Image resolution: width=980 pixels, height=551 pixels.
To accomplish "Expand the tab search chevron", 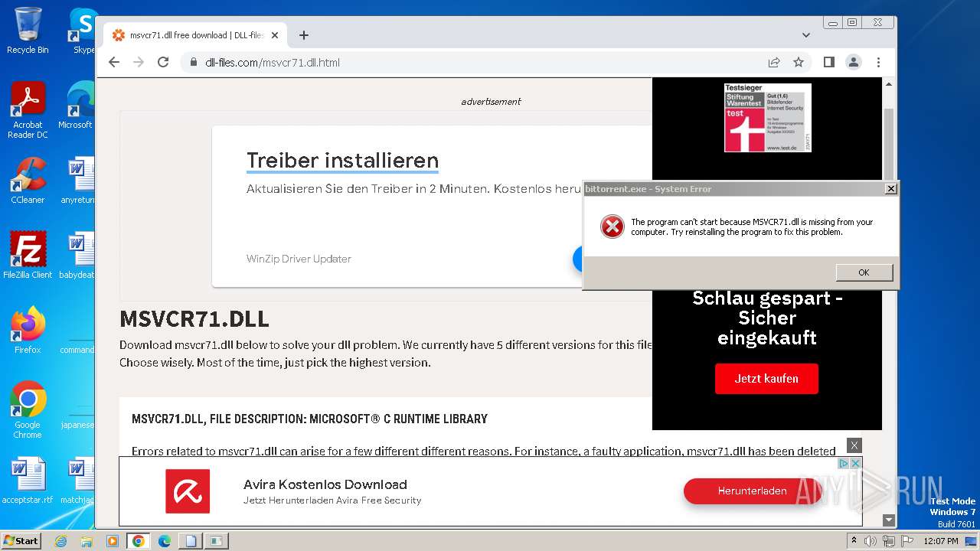I will [805, 35].
